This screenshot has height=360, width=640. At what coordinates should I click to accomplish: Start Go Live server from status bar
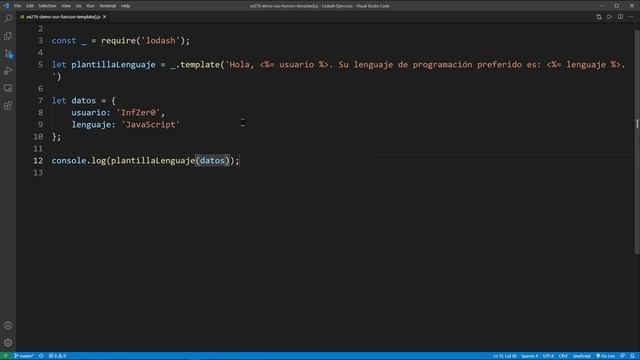point(605,356)
